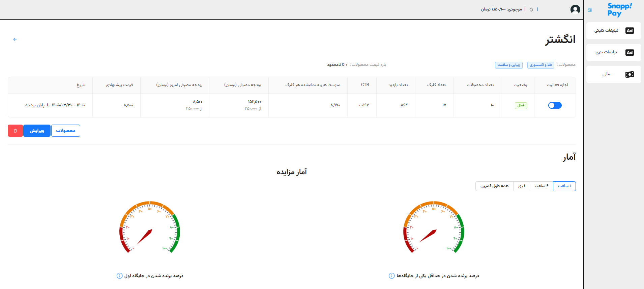
Task: Click the ۰.۰۱۹۷ CTR value
Action: click(364, 105)
